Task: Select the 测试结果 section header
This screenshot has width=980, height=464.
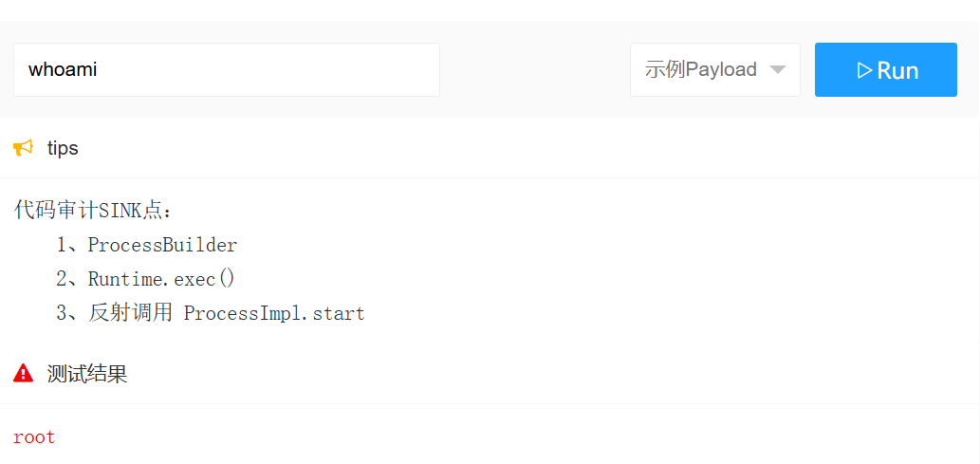Action: tap(87, 374)
